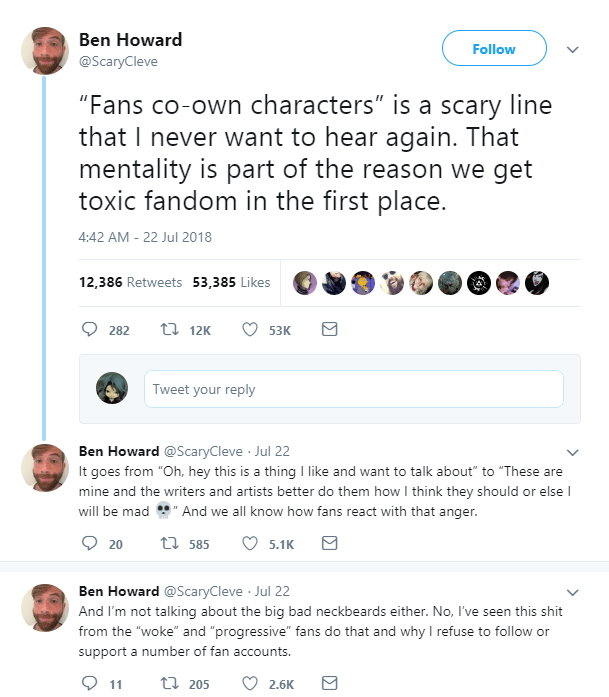View the 12,386 Retweets list
Screen dimensions: 609x697
point(130,282)
